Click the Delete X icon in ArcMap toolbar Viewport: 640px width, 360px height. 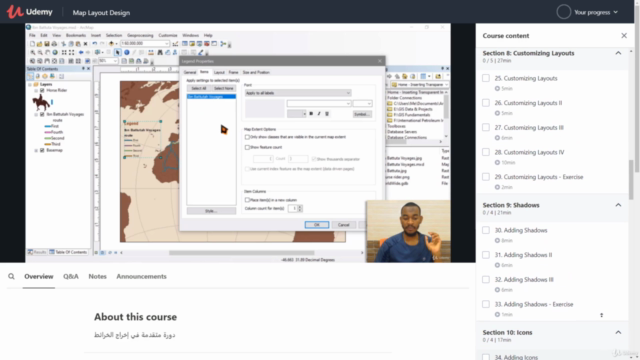tap(85, 44)
